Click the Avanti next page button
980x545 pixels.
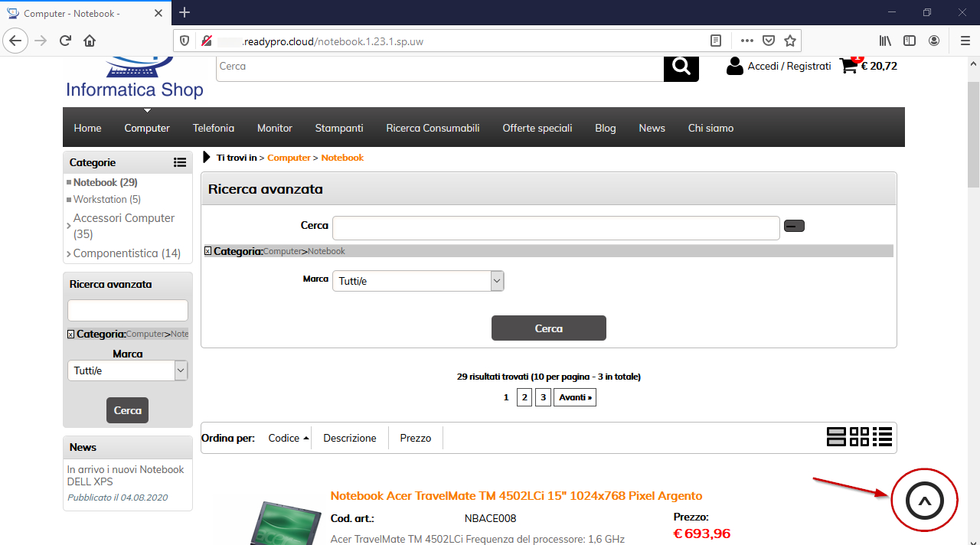[575, 397]
